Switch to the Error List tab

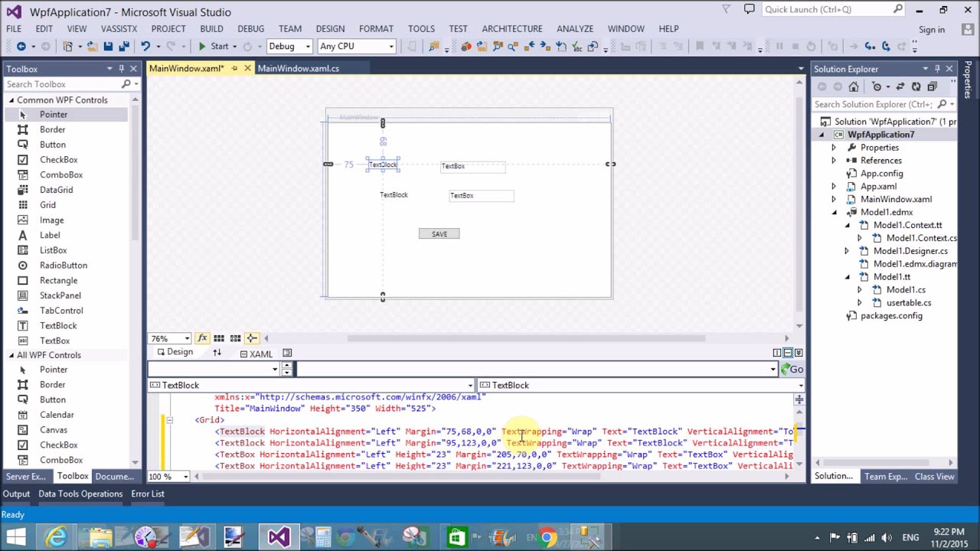148,494
